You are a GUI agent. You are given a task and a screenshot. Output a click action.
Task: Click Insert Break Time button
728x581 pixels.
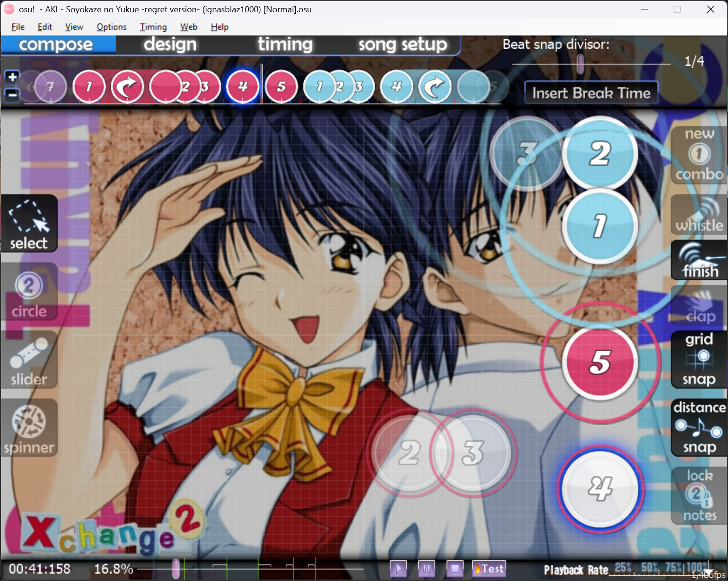coord(591,93)
